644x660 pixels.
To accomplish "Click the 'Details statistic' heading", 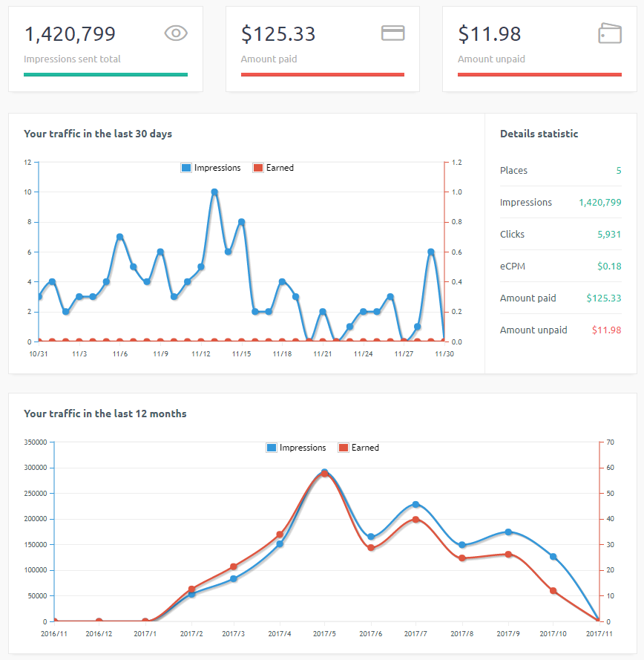I will tap(539, 134).
